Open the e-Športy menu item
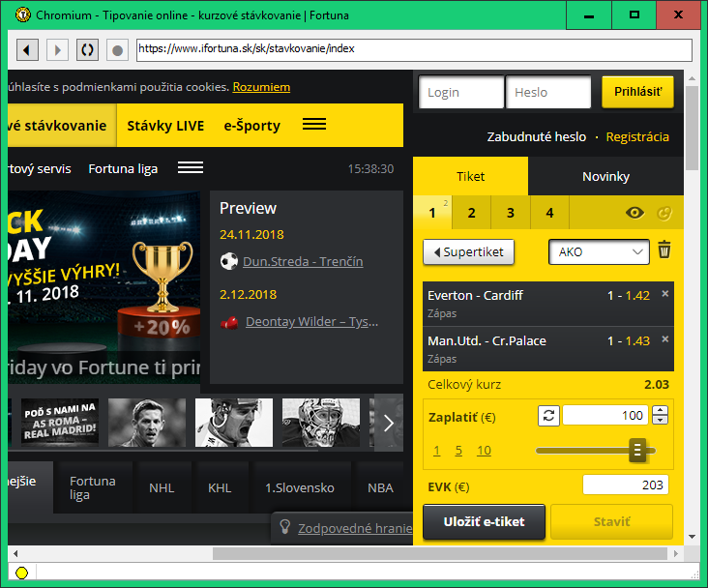 coord(251,126)
